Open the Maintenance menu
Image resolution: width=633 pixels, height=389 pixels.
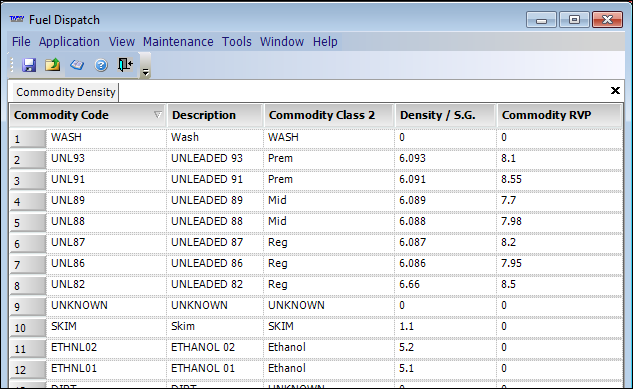click(178, 42)
